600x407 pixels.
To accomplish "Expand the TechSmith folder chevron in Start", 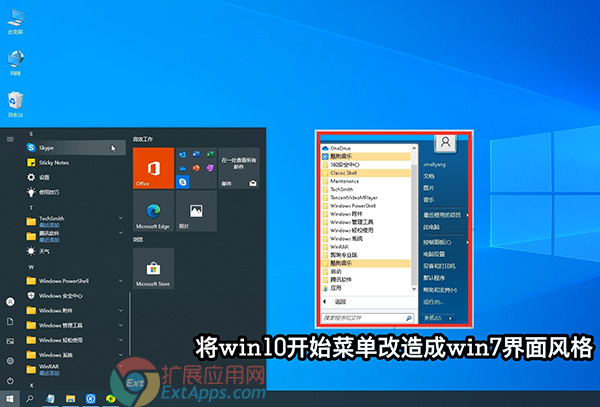I will (x=121, y=218).
